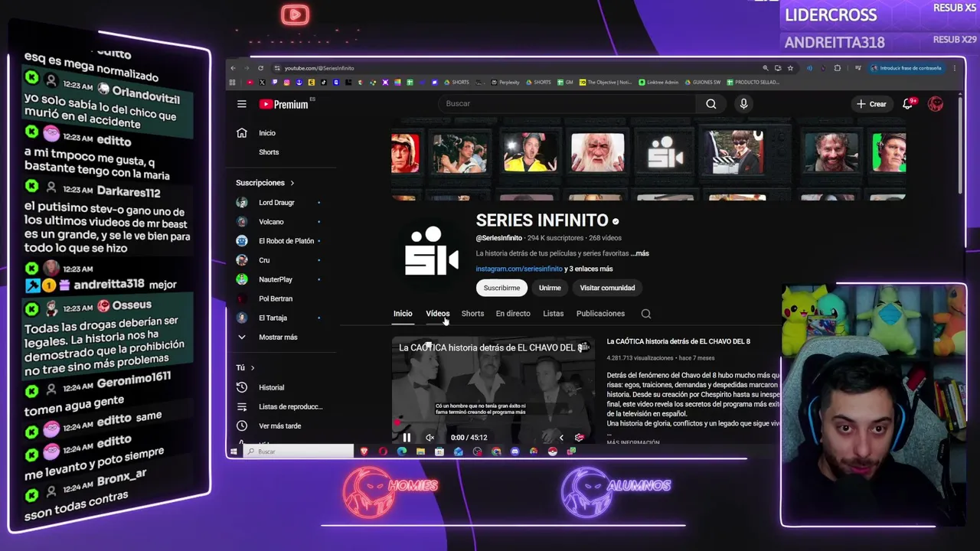The width and height of the screenshot is (980, 551).
Task: Open Discord from the taskbar
Action: (514, 452)
